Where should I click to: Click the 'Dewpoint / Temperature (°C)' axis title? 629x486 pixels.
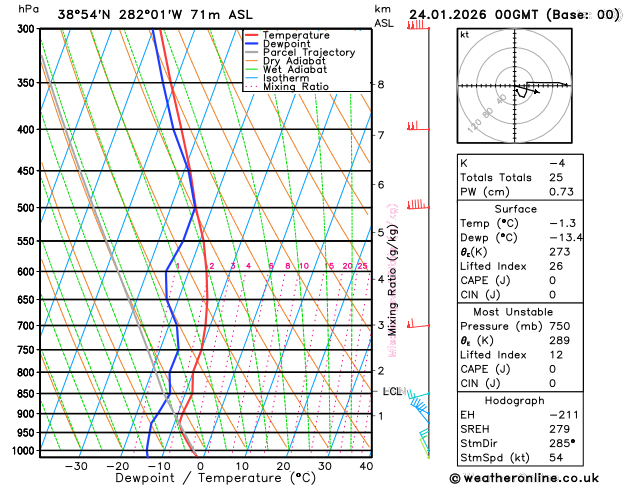tap(215, 478)
